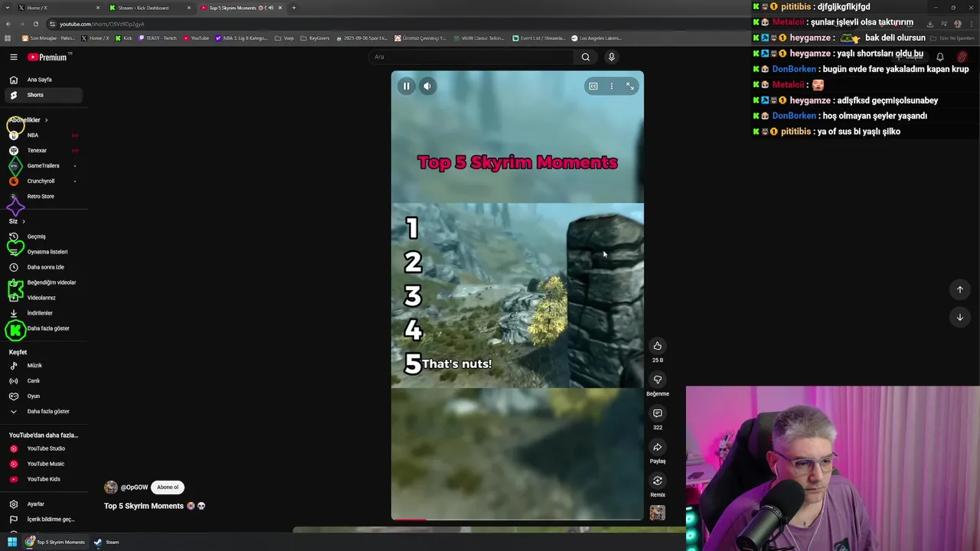This screenshot has width=980, height=551.
Task: Expand the Abonelikler section
Action: tap(29, 120)
